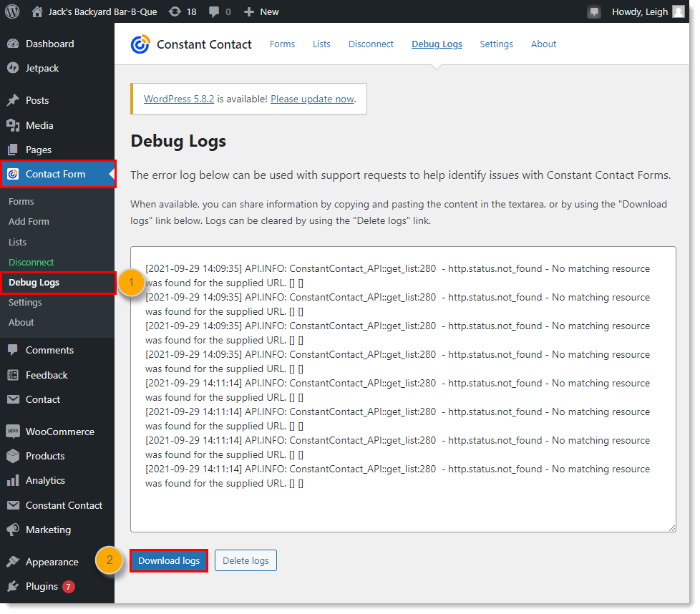Open the notifications icon near Howdy, Leigh
Viewport: 700px width, 614px height.
pos(594,11)
